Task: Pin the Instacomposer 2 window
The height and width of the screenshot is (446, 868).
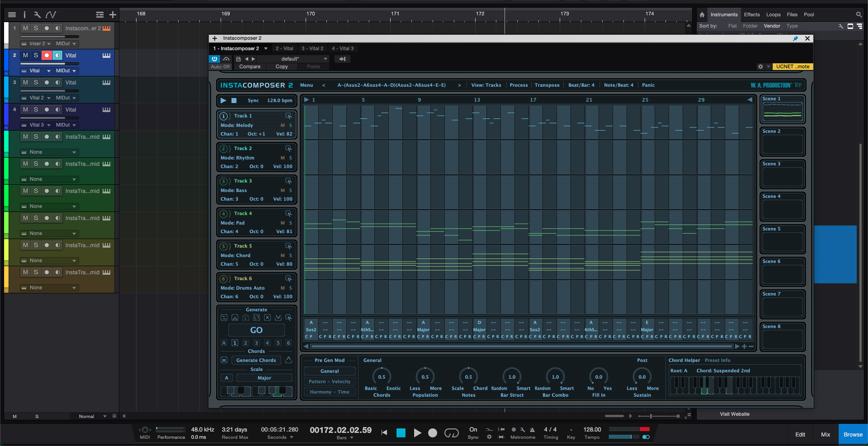Action: 796,38
